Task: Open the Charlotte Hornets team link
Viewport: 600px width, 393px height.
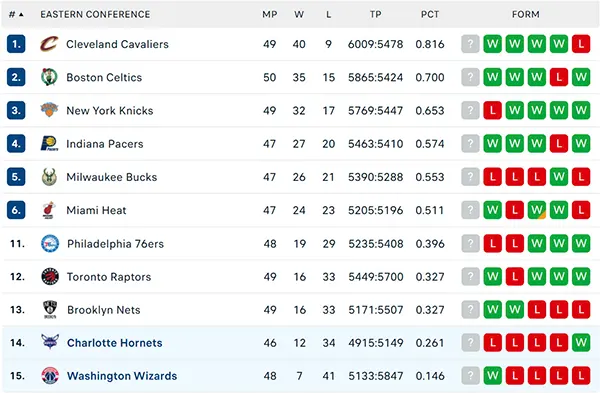Action: (x=114, y=343)
